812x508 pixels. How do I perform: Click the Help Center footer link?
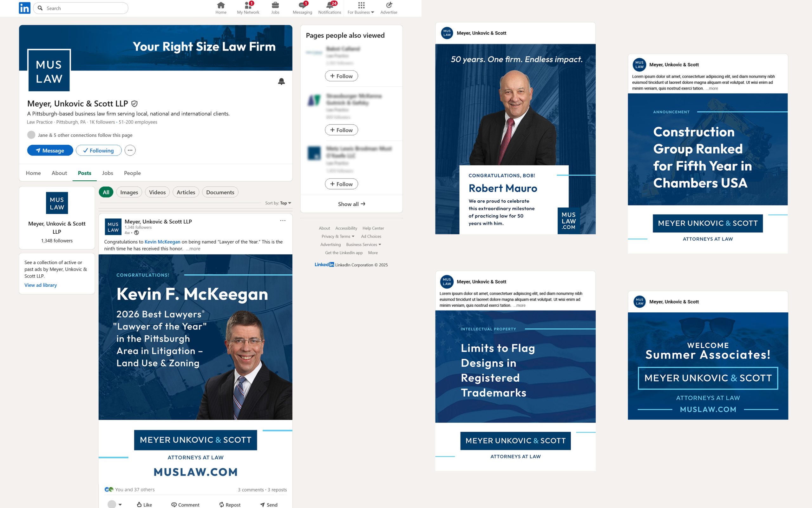[x=373, y=228]
